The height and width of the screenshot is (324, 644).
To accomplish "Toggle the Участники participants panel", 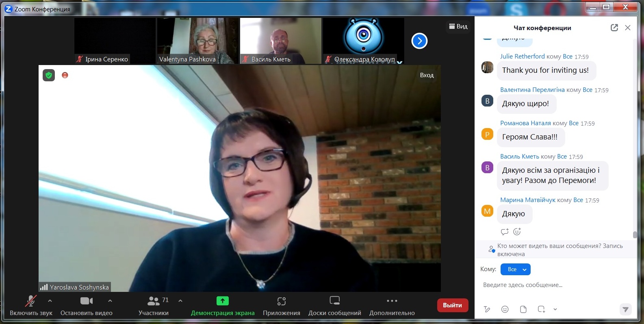I will click(x=154, y=306).
